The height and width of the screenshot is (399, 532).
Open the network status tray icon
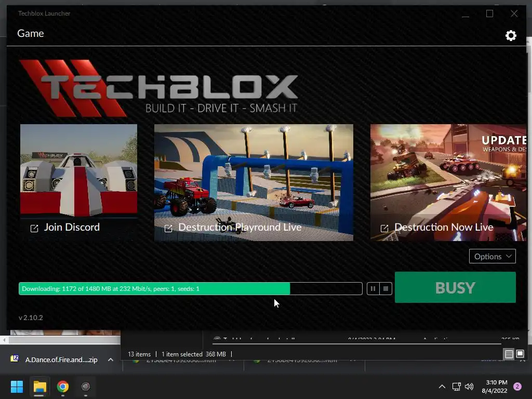(456, 387)
